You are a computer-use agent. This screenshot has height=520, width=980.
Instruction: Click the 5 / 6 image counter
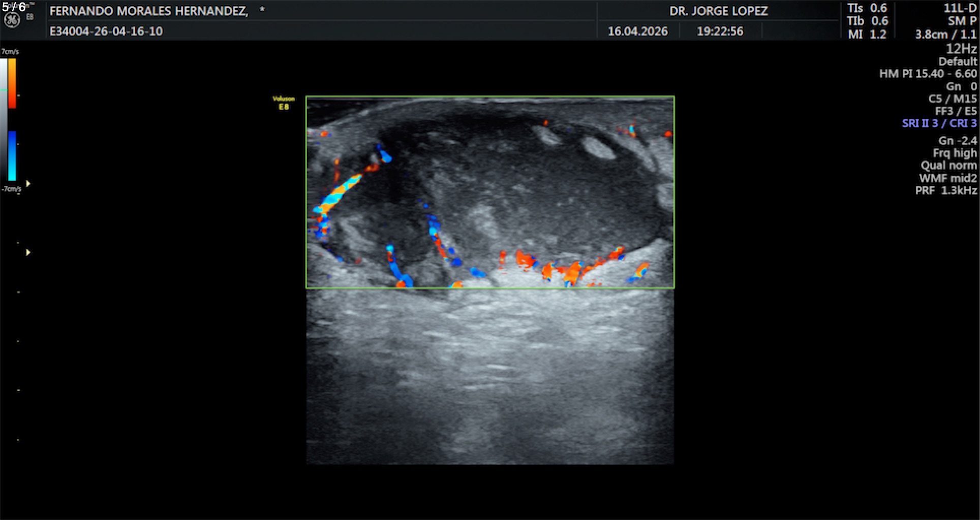(14, 7)
